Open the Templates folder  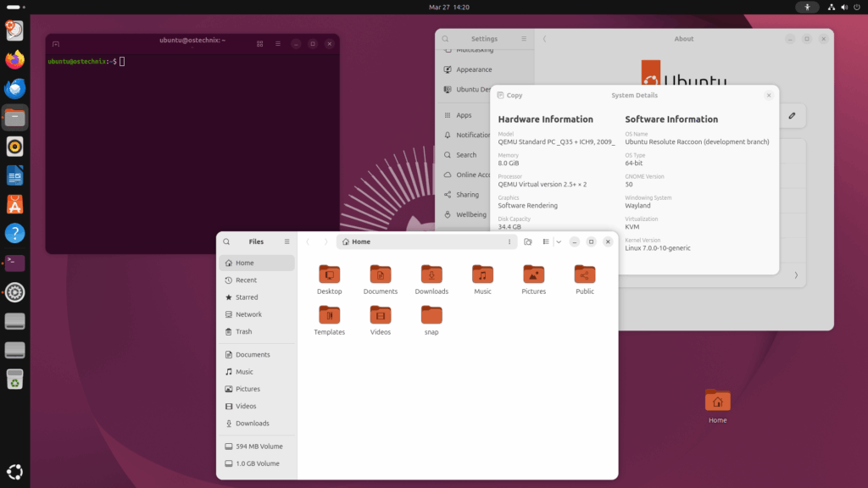pyautogui.click(x=330, y=321)
